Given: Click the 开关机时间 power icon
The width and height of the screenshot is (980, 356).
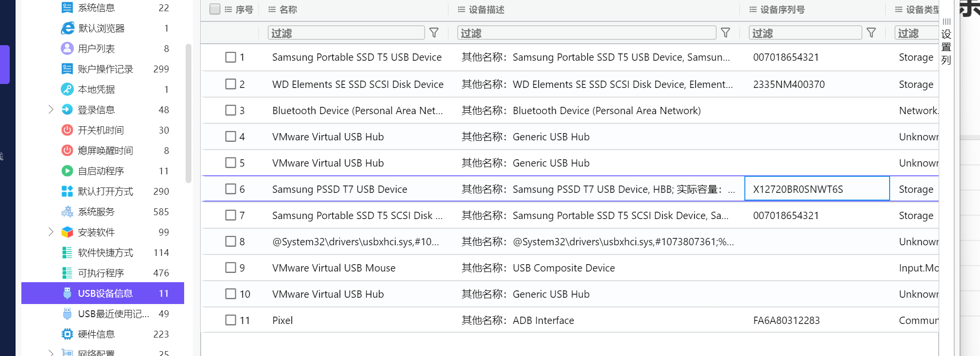Looking at the screenshot, I should [67, 130].
